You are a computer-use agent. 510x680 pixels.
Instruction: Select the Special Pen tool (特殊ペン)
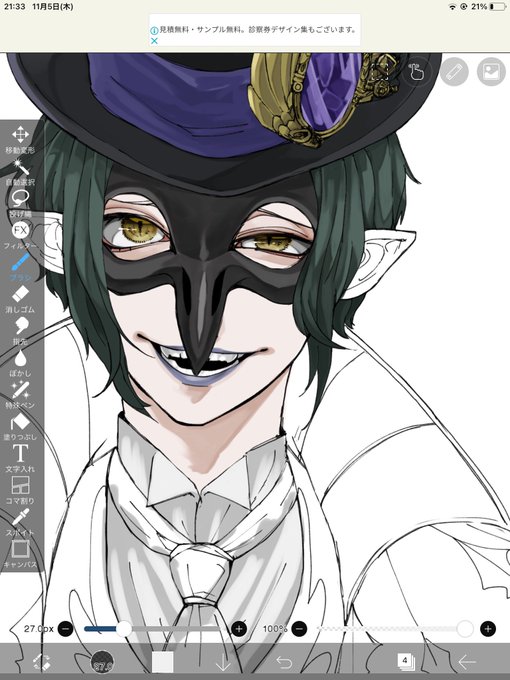pyautogui.click(x=20, y=395)
